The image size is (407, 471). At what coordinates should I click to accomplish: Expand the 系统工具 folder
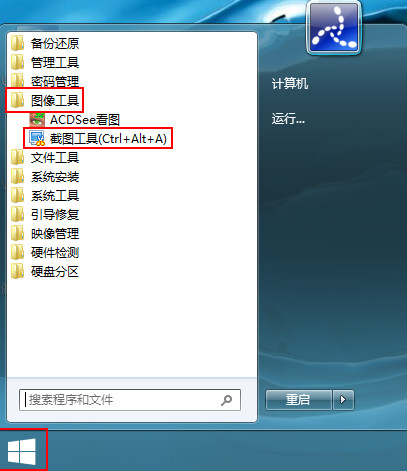click(45, 196)
